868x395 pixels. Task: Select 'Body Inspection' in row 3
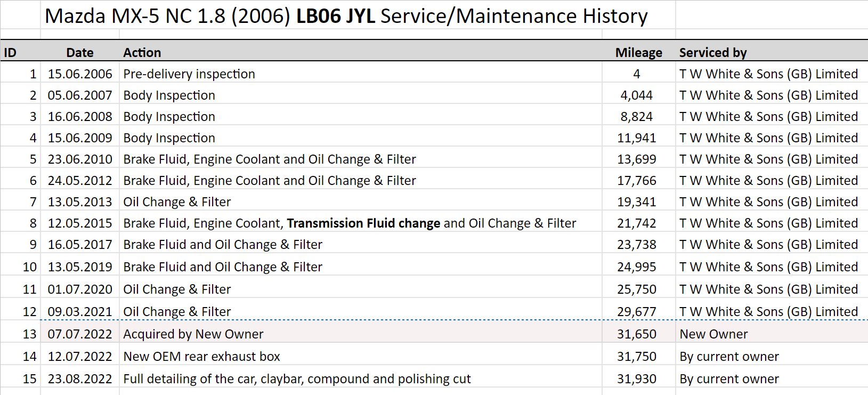[x=361, y=116]
